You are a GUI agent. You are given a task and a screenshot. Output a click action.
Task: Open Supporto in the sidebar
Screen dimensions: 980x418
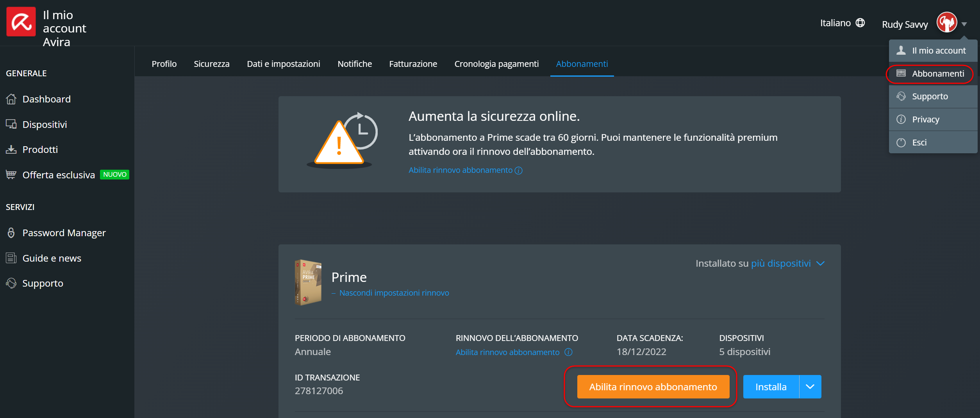click(43, 283)
